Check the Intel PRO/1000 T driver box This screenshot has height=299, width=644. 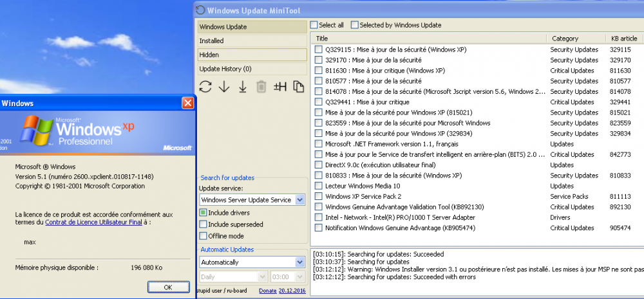318,217
